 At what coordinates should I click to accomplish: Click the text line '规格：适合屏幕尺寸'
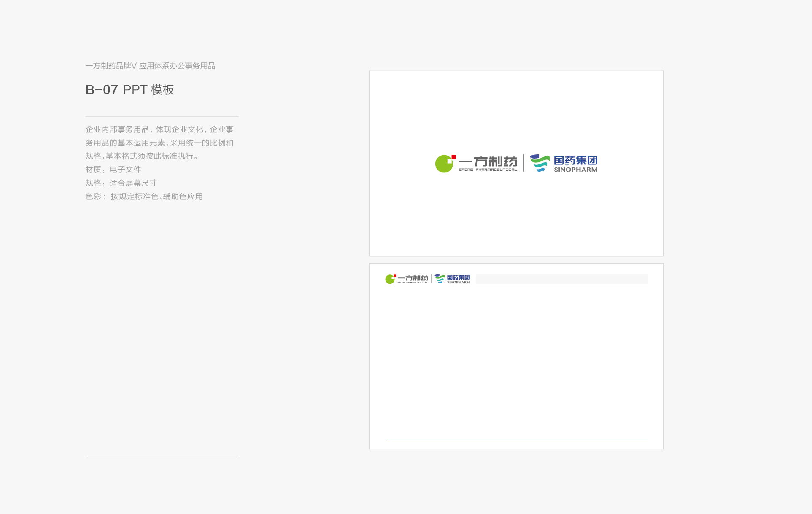pos(121,183)
